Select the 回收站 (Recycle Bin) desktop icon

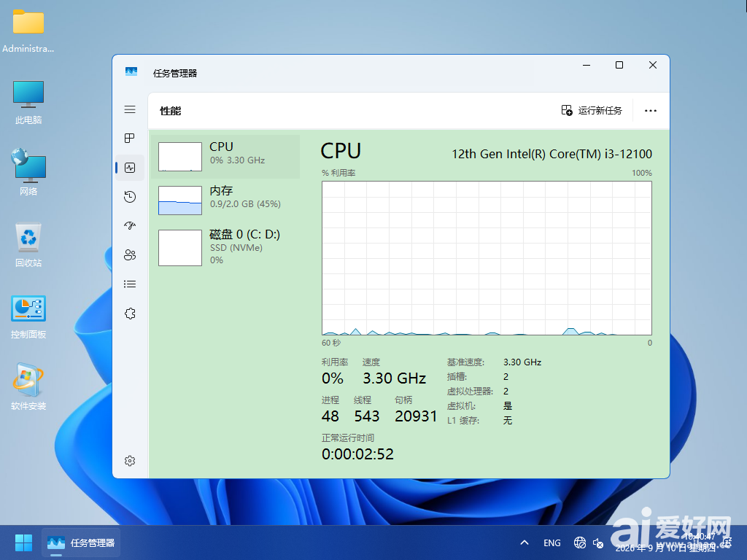point(28,245)
